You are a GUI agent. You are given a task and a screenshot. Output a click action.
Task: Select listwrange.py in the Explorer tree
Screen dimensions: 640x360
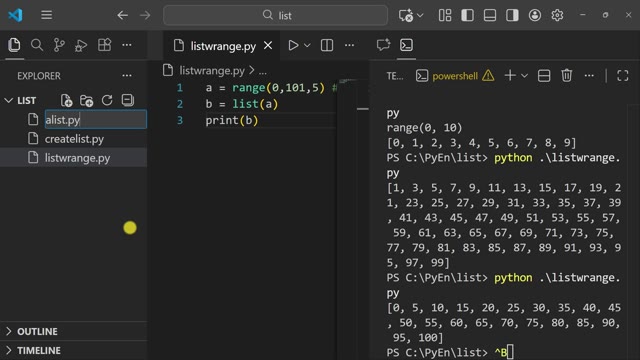73,158
